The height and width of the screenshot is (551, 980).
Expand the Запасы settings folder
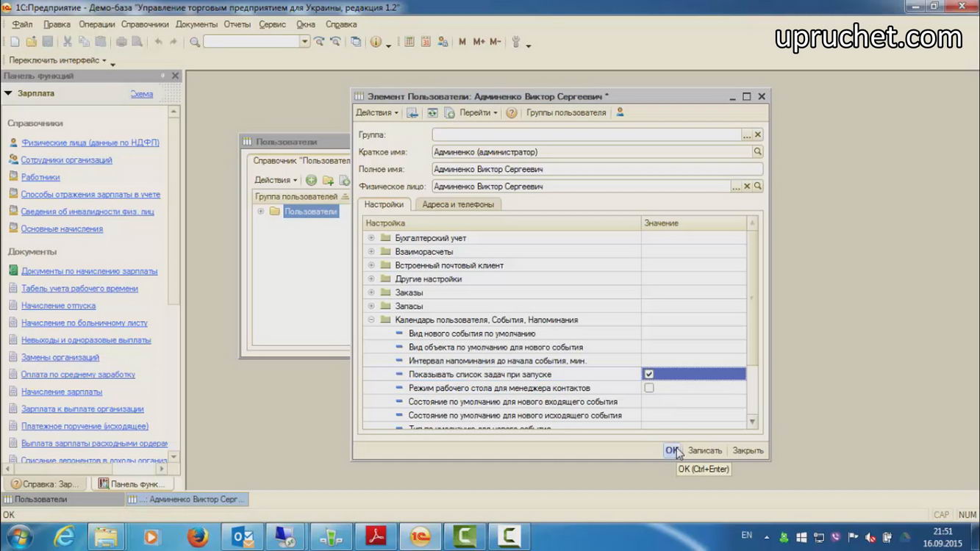(x=371, y=306)
